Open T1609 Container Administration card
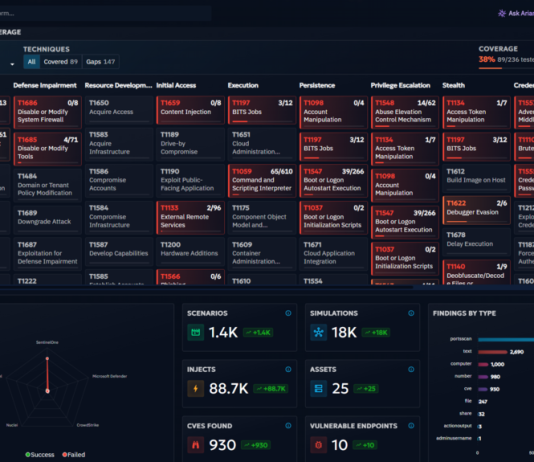 [x=262, y=254]
